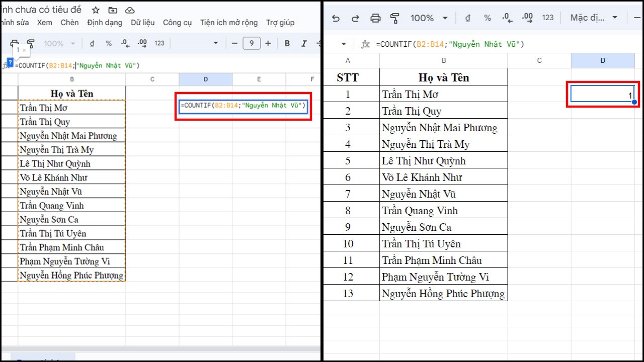Click the font size field showing 9
Screen dimensions: 644x362
click(x=252, y=44)
